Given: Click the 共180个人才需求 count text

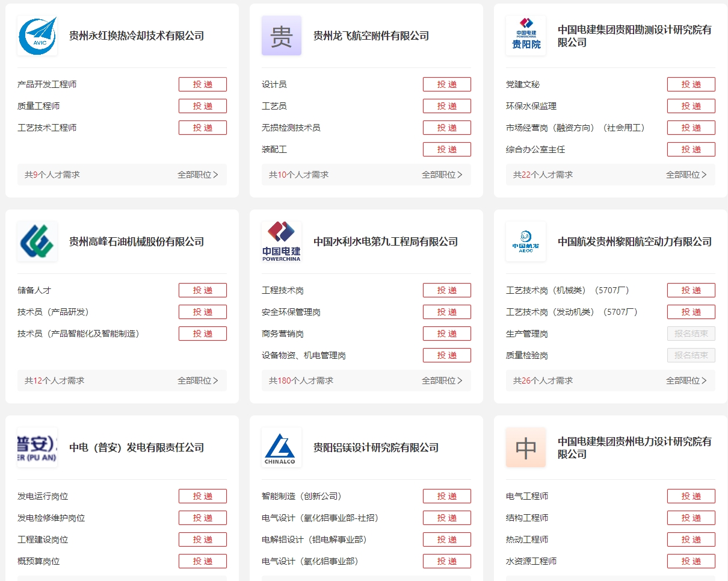Looking at the screenshot, I should (301, 381).
